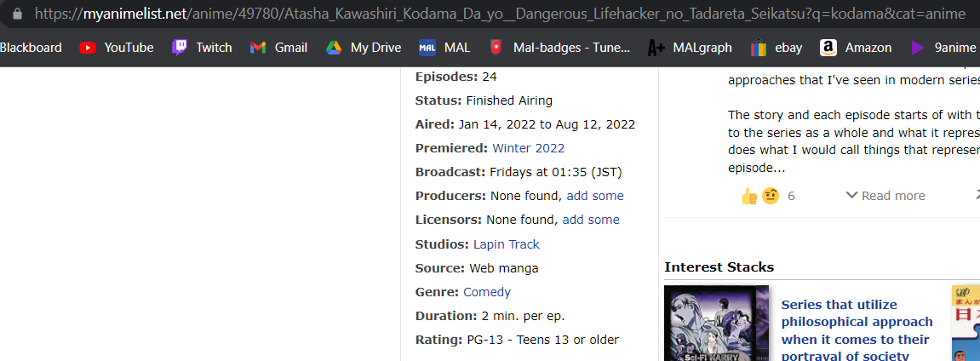Open the ebay bookmark
Viewport: 980px width, 361px height.
tap(776, 48)
